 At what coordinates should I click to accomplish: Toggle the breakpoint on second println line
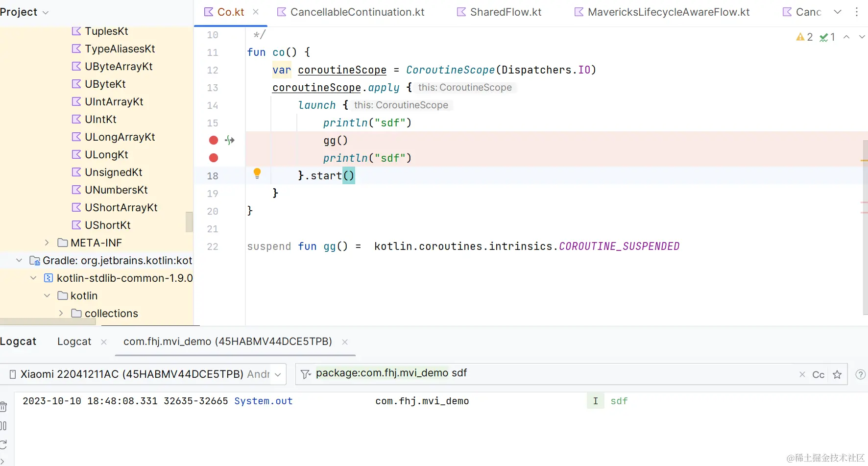pos(214,158)
